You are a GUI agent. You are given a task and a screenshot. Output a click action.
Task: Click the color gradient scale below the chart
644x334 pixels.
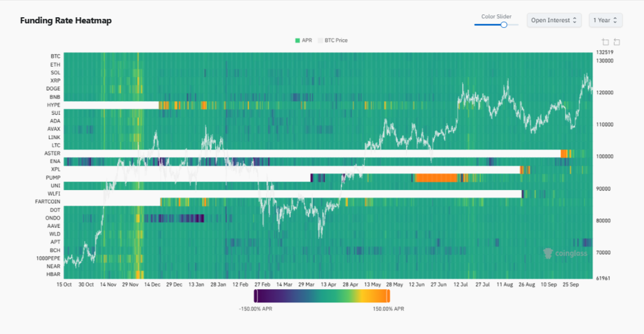(322, 296)
